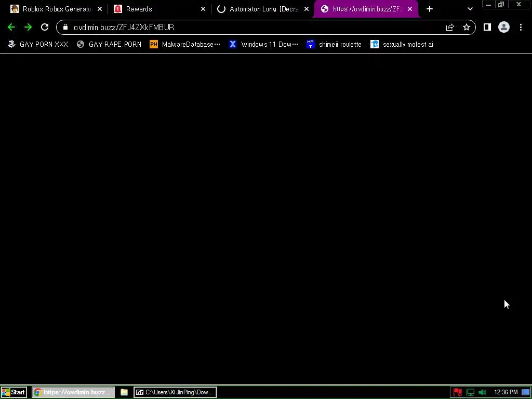Viewport: 532px width, 399px height.
Task: Open the shimeji roulette bookmark
Action: pyautogui.click(x=334, y=45)
